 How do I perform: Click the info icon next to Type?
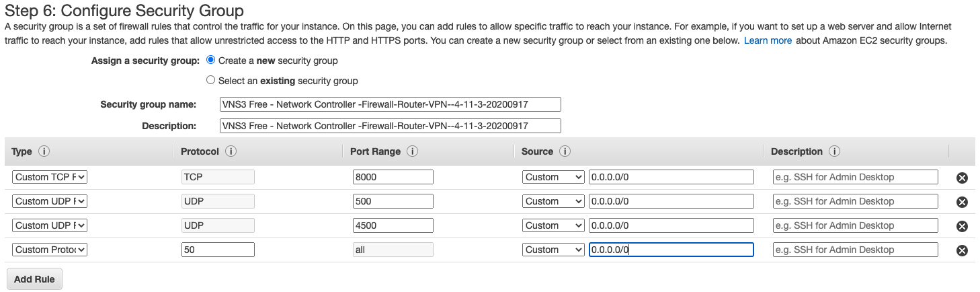(44, 151)
